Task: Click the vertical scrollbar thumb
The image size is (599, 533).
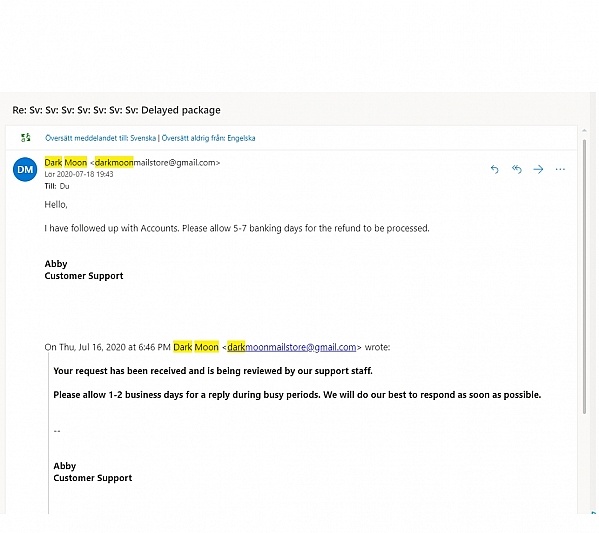Action: click(x=584, y=277)
